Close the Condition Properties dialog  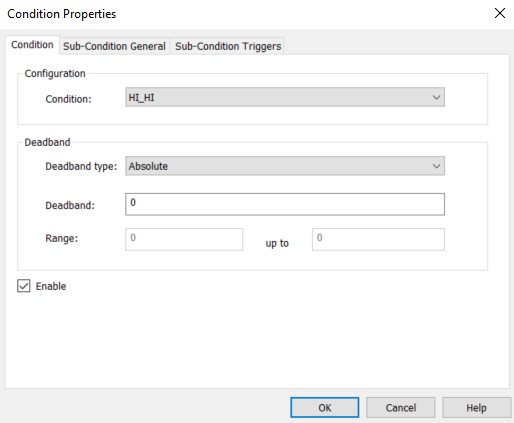(x=500, y=13)
